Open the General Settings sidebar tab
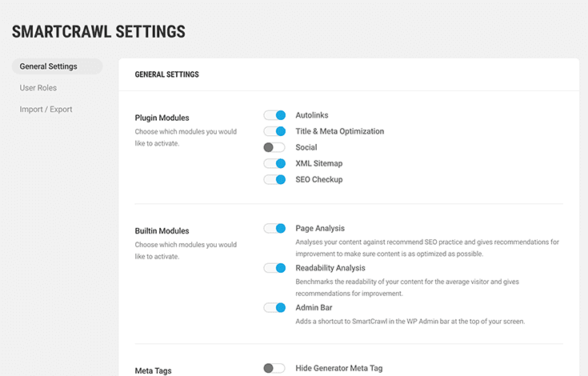Screen dimensions: 588x376 coord(57,66)
